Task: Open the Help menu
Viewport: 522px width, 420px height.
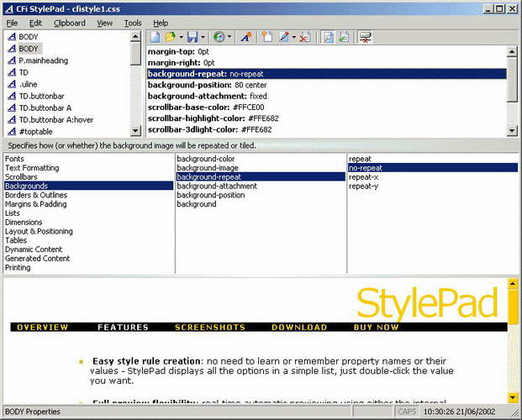Action: click(x=161, y=23)
